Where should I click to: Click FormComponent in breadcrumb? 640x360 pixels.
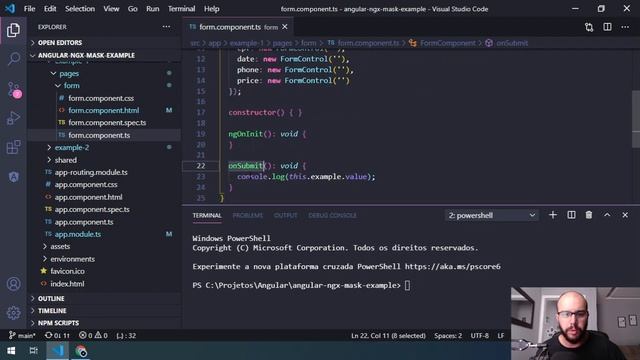pyautogui.click(x=448, y=43)
